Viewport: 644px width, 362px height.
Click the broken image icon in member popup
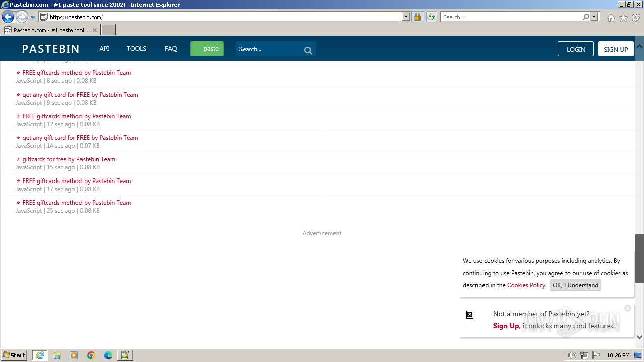[470, 315]
